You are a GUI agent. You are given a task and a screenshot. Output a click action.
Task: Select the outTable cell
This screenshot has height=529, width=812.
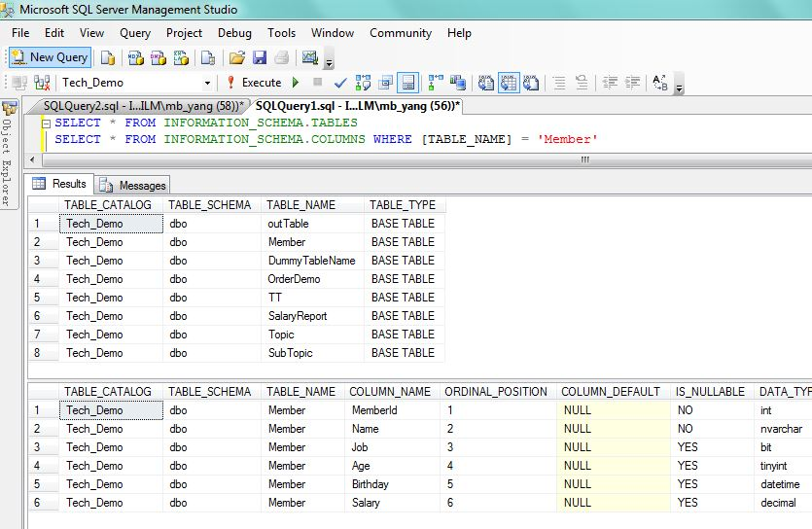point(313,224)
